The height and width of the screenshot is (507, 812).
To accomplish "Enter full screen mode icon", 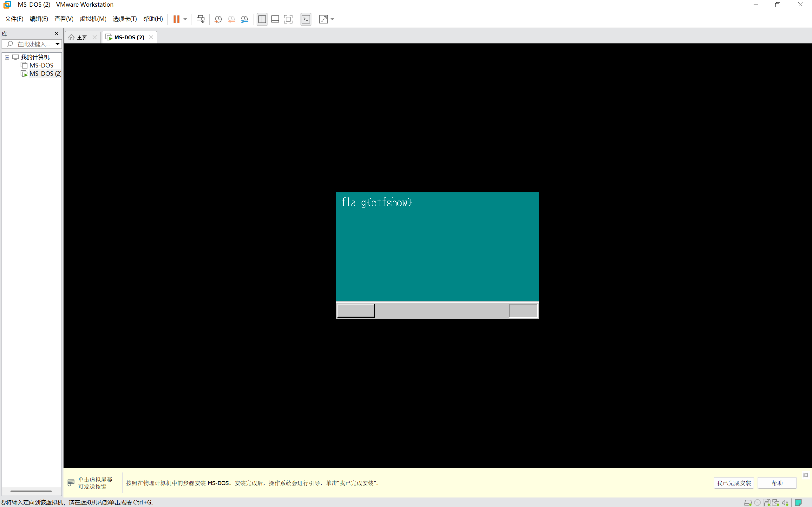I will coord(288,19).
